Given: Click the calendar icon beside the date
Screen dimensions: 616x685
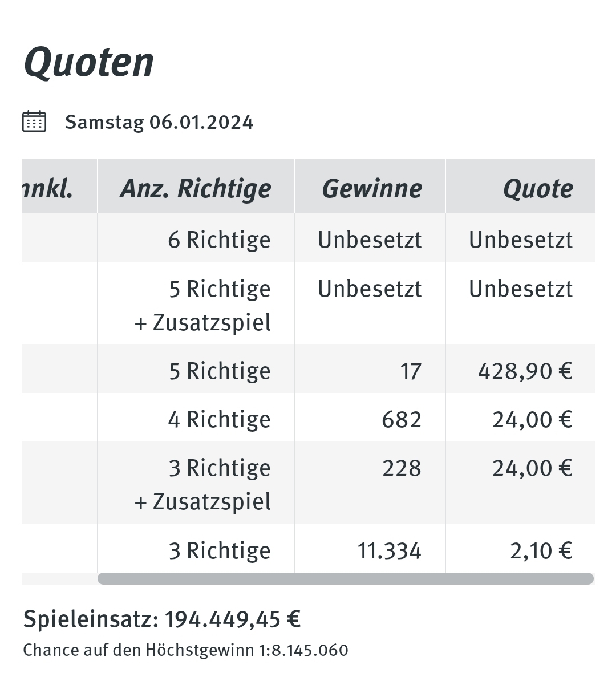Looking at the screenshot, I should [x=34, y=121].
